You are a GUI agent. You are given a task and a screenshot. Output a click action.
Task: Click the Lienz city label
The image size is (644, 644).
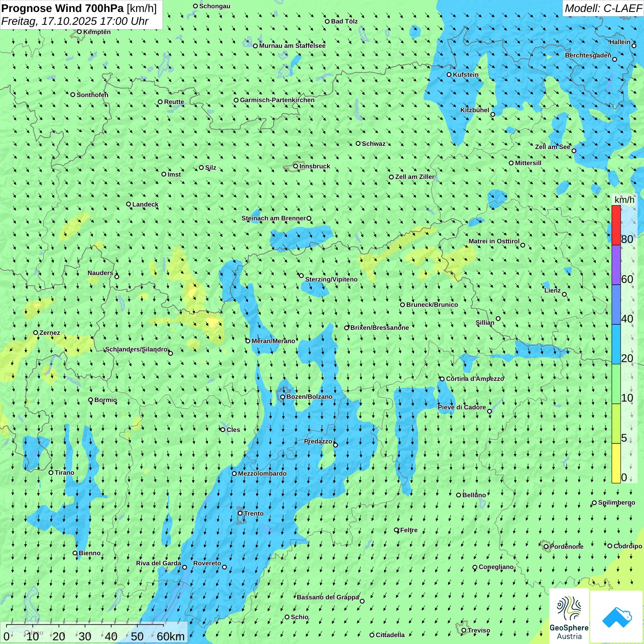pos(552,290)
